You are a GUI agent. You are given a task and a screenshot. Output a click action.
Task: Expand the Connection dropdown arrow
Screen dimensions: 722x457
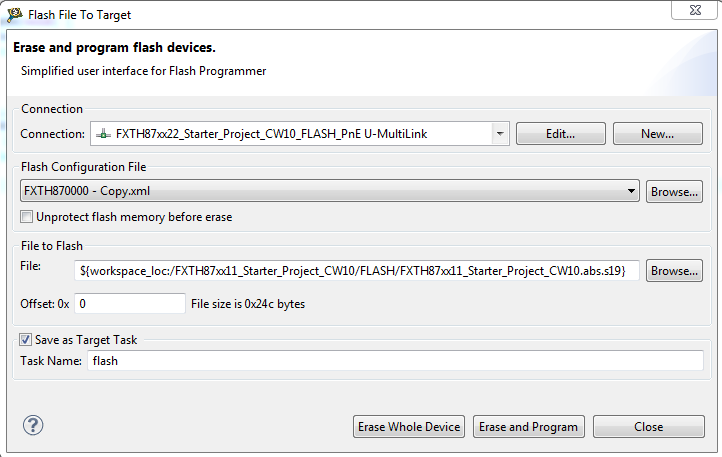(499, 134)
